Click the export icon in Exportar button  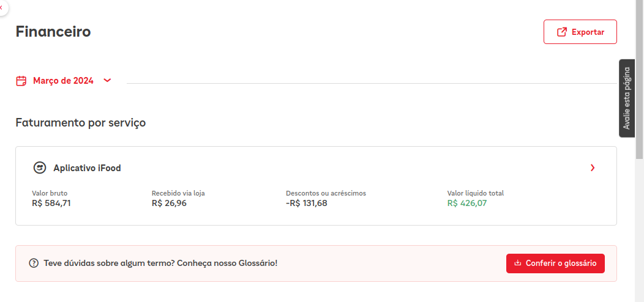pyautogui.click(x=561, y=32)
